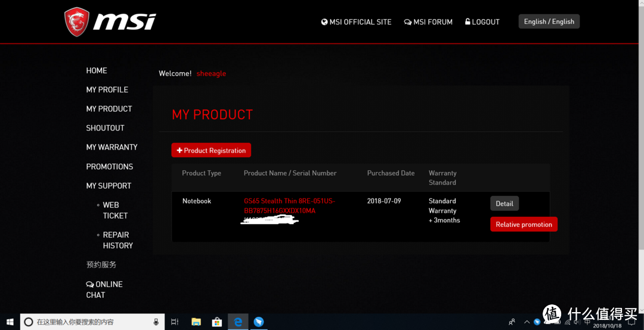The height and width of the screenshot is (330, 644).
Task: Click the Notebook product type cell
Action: (x=197, y=201)
